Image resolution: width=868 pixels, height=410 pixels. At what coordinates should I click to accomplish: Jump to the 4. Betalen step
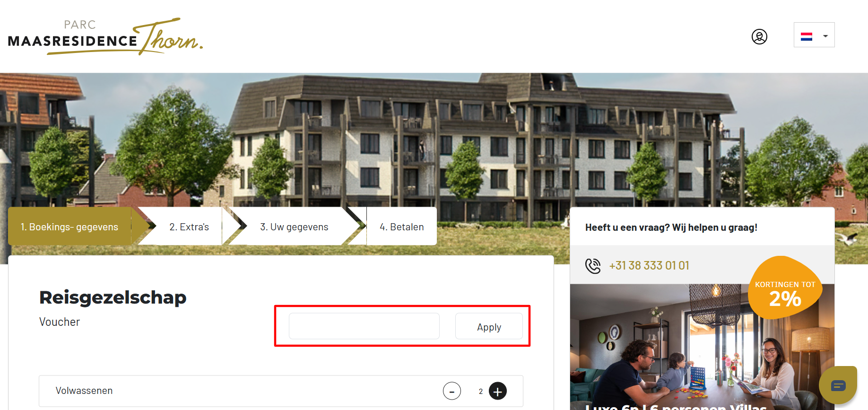(x=402, y=227)
